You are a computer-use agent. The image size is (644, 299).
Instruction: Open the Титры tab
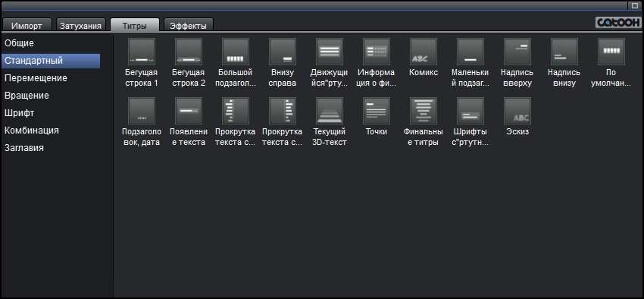point(134,25)
